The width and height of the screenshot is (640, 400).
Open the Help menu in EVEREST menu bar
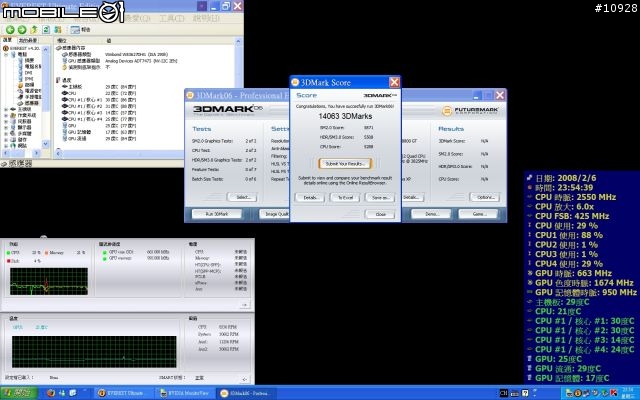(x=206, y=18)
